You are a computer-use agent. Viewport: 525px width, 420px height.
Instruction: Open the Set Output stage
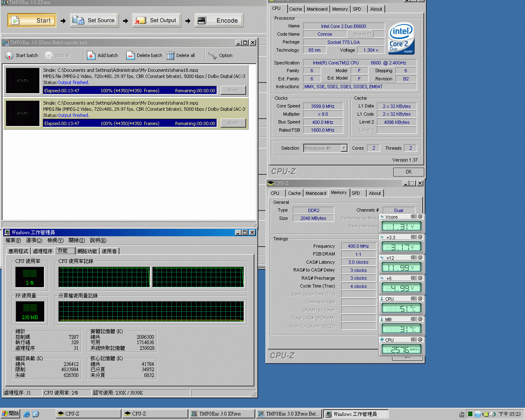click(157, 20)
